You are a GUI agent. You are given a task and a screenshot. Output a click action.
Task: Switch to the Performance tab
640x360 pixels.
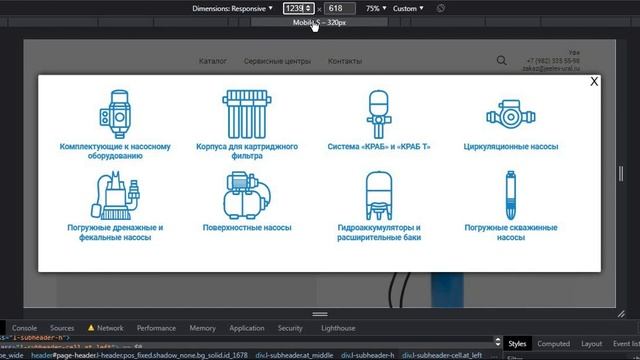[156, 328]
